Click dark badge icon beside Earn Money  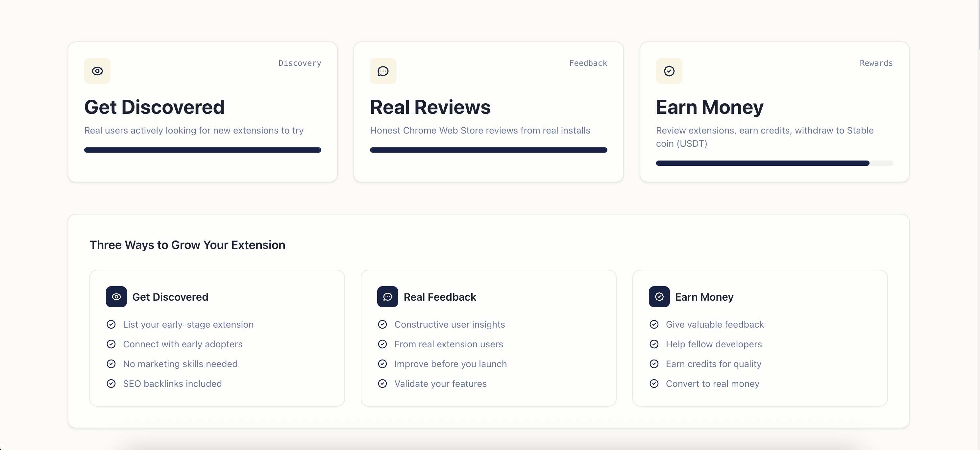tap(659, 297)
